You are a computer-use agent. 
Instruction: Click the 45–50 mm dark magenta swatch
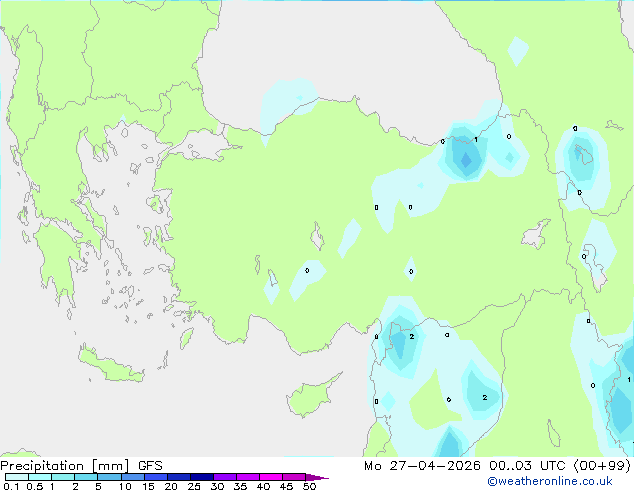[x=294, y=477]
